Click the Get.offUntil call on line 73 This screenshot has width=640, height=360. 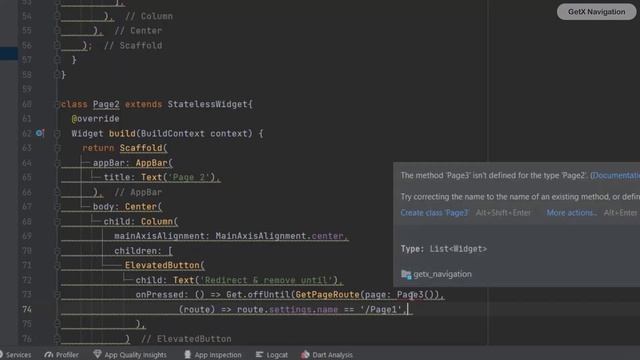(258, 294)
